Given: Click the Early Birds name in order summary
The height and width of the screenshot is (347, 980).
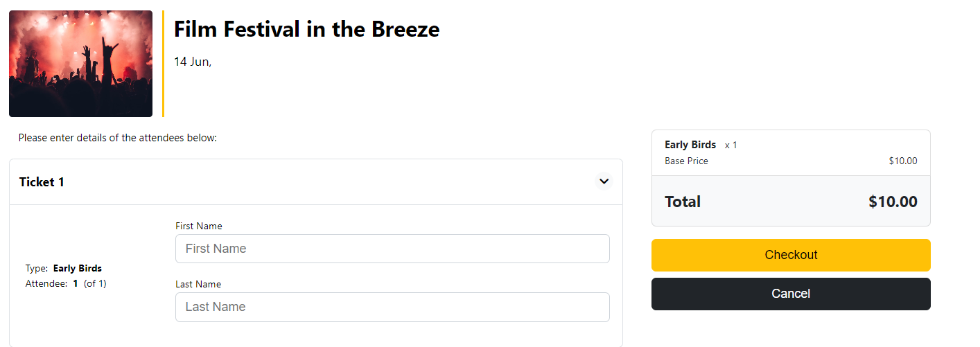Looking at the screenshot, I should pyautogui.click(x=690, y=145).
